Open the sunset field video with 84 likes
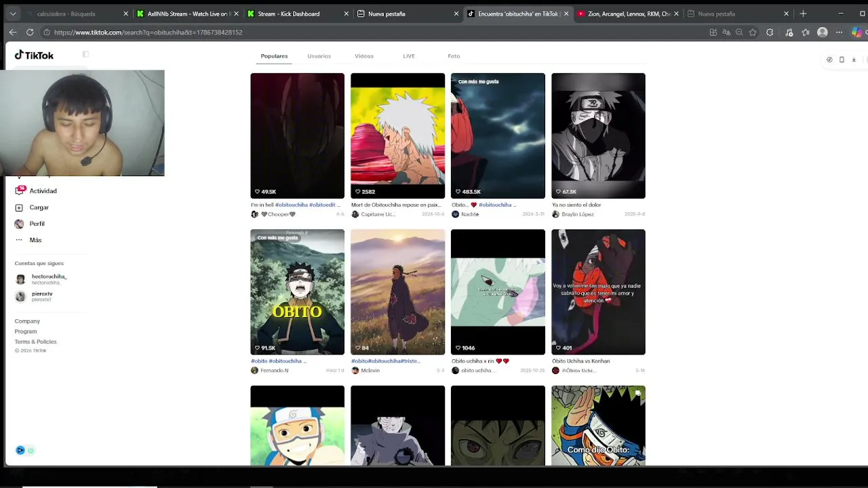868x488 pixels. pos(397,292)
